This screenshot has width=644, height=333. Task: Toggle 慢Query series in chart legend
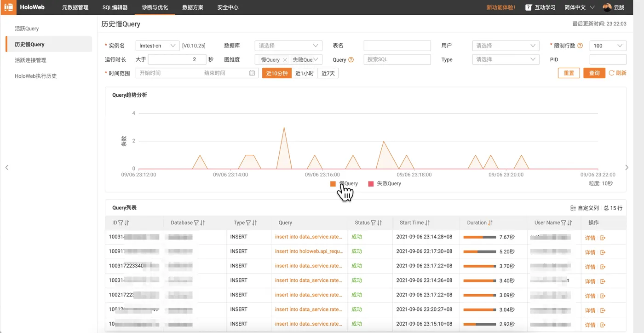(344, 184)
